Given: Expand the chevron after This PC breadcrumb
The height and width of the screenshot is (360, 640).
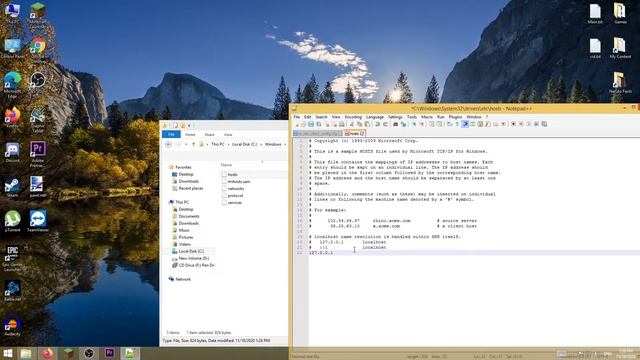Looking at the screenshot, I should (228, 144).
